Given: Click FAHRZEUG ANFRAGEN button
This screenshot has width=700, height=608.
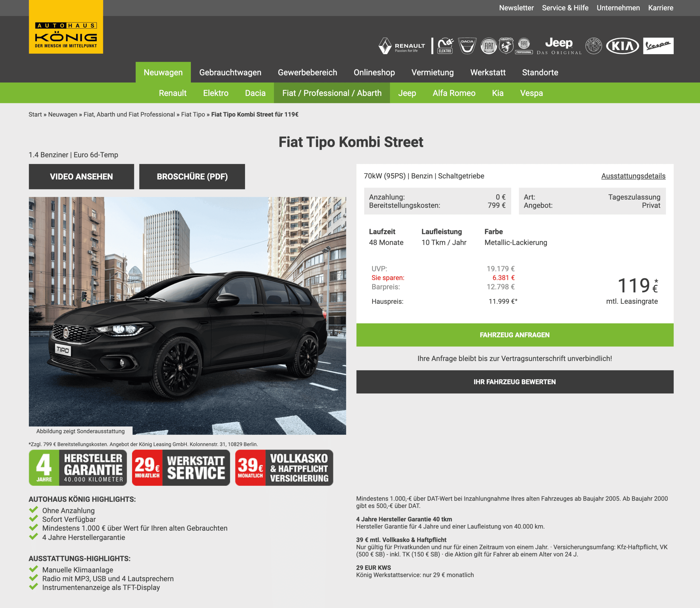Looking at the screenshot, I should point(515,335).
